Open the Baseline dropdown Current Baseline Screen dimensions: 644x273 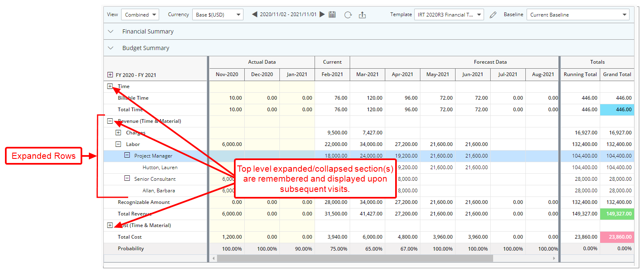(x=578, y=14)
